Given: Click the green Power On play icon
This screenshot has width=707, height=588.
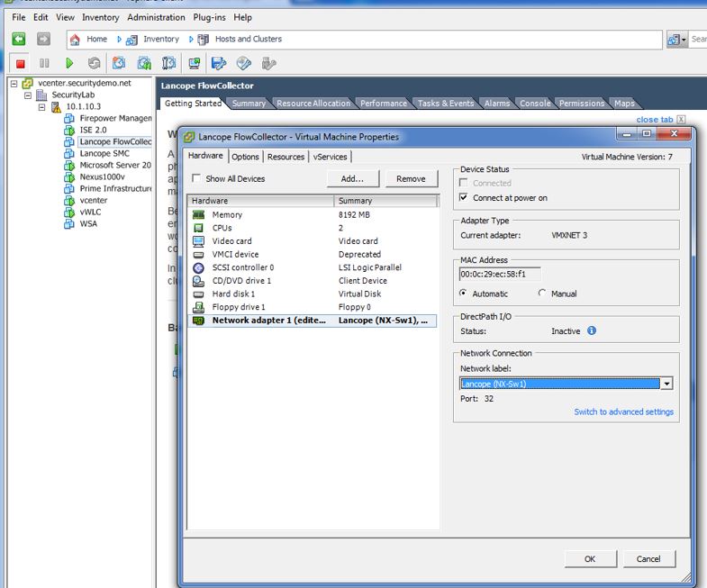Looking at the screenshot, I should pos(69,63).
